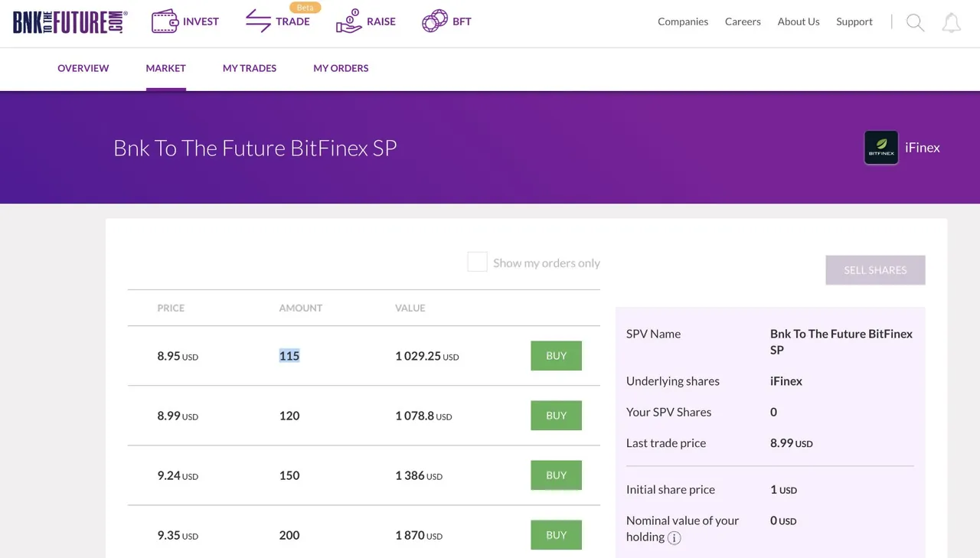
Task: Click the price 9.24 USD cell
Action: pyautogui.click(x=178, y=475)
